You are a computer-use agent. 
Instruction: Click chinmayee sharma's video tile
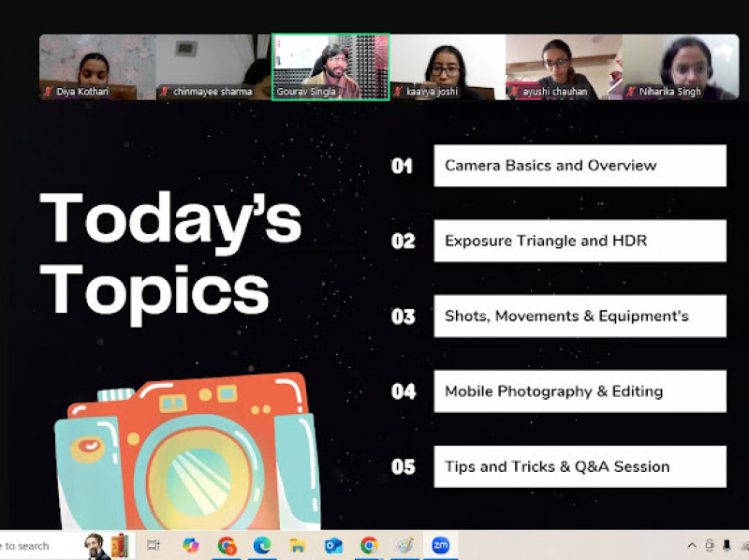[213, 66]
